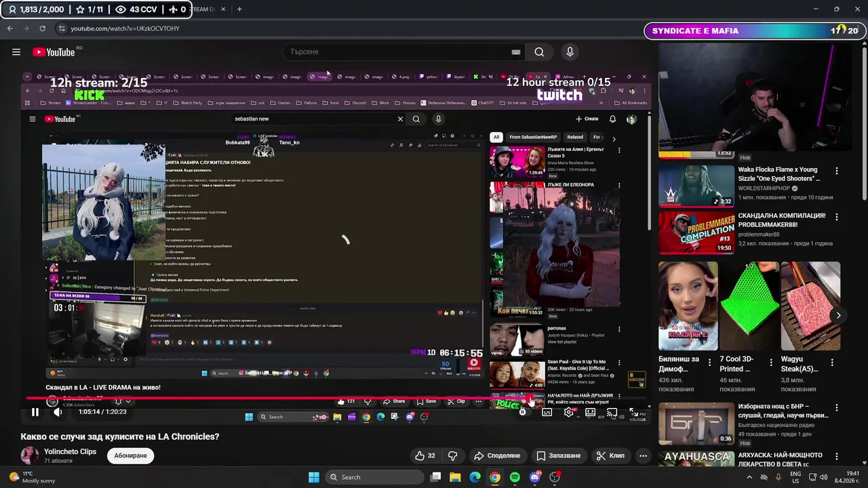Click the Споделяне share button
The height and width of the screenshot is (488, 868).
(497, 455)
